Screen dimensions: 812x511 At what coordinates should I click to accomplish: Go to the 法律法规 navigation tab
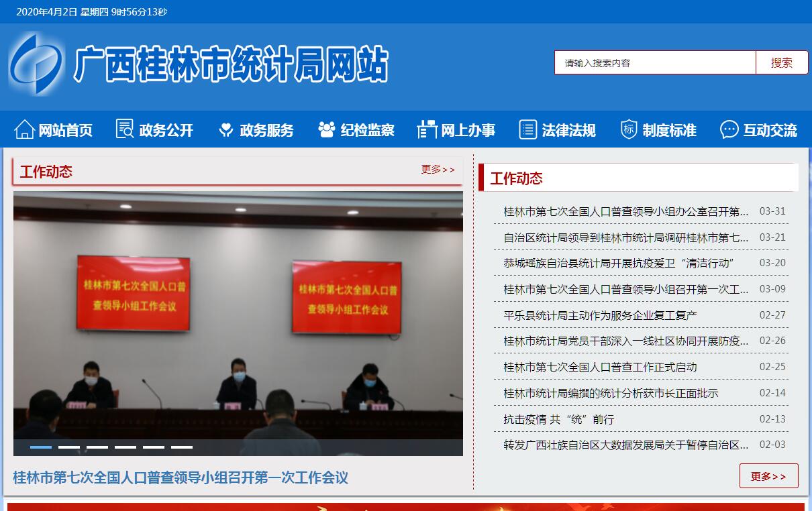tap(568, 130)
